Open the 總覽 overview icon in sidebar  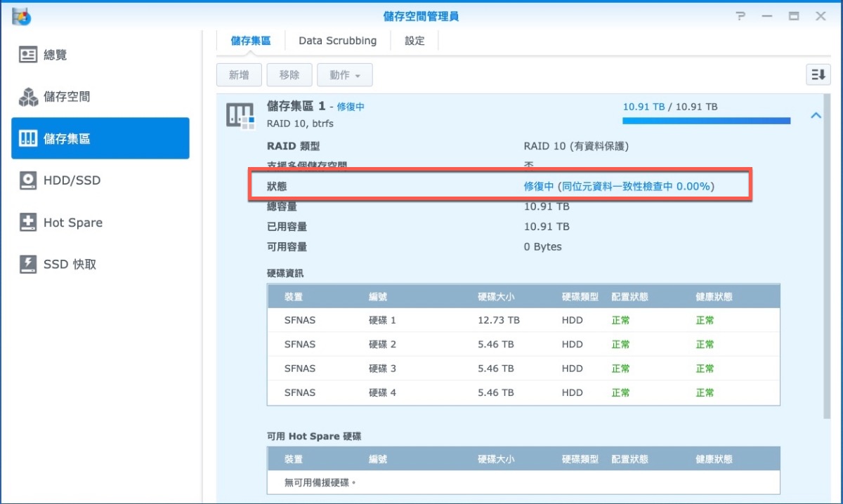(28, 55)
